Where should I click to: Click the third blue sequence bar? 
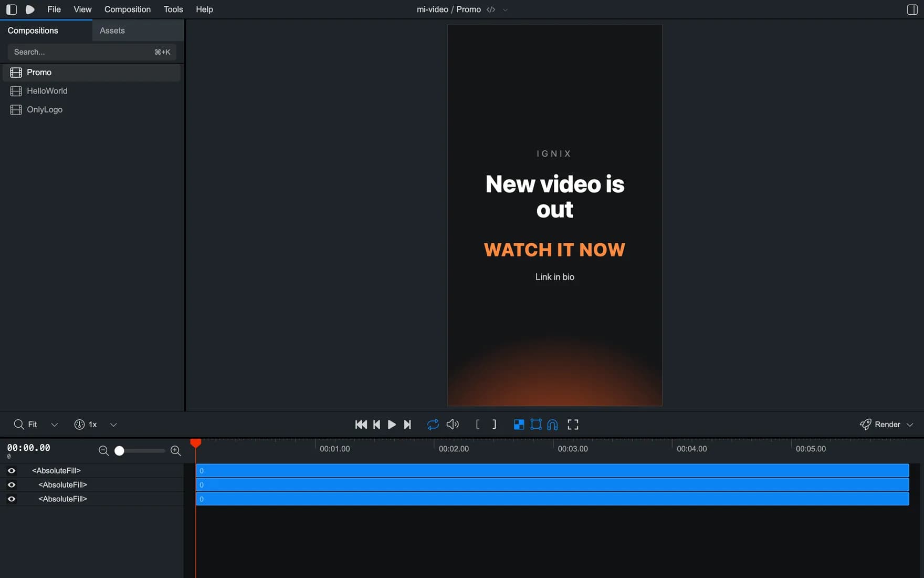click(x=552, y=499)
